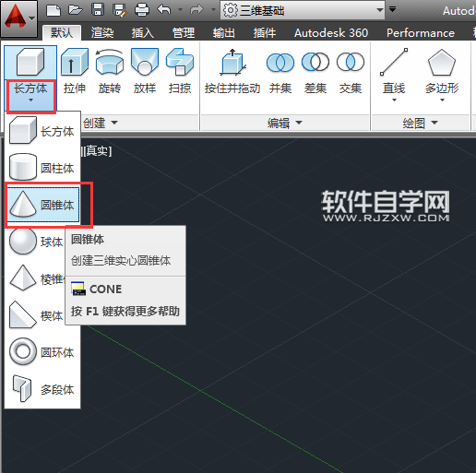Redo the last undone action
The image size is (476, 473).
tap(196, 9)
